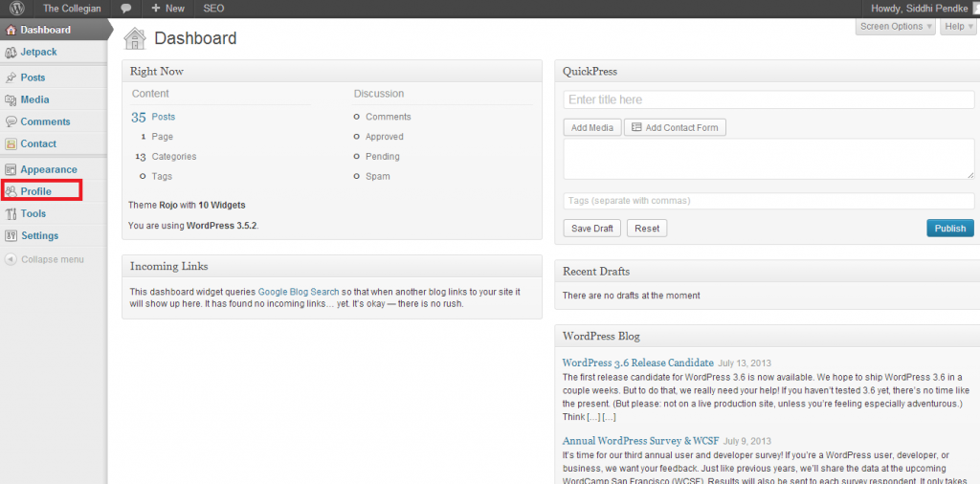The width and height of the screenshot is (980, 484).
Task: Open the Media menu label
Action: point(35,99)
